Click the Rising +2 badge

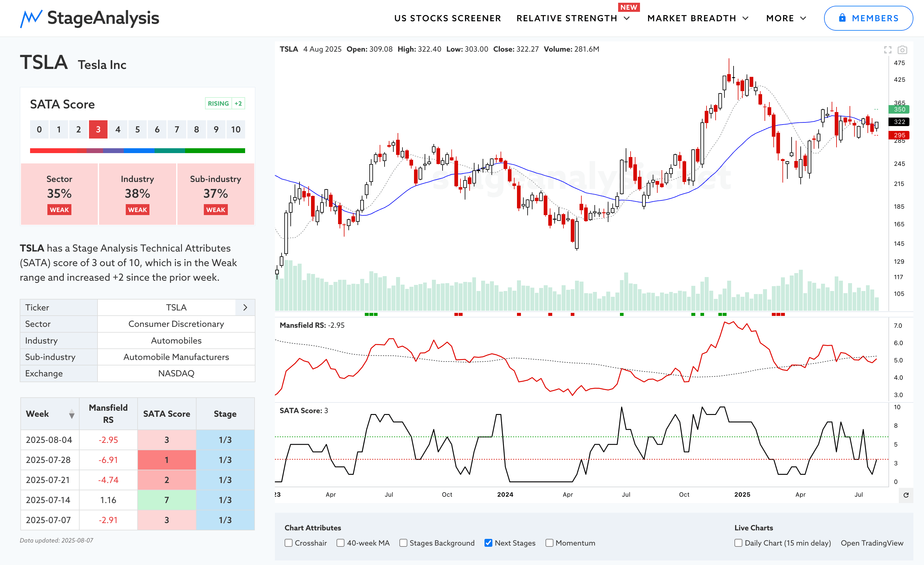225,104
